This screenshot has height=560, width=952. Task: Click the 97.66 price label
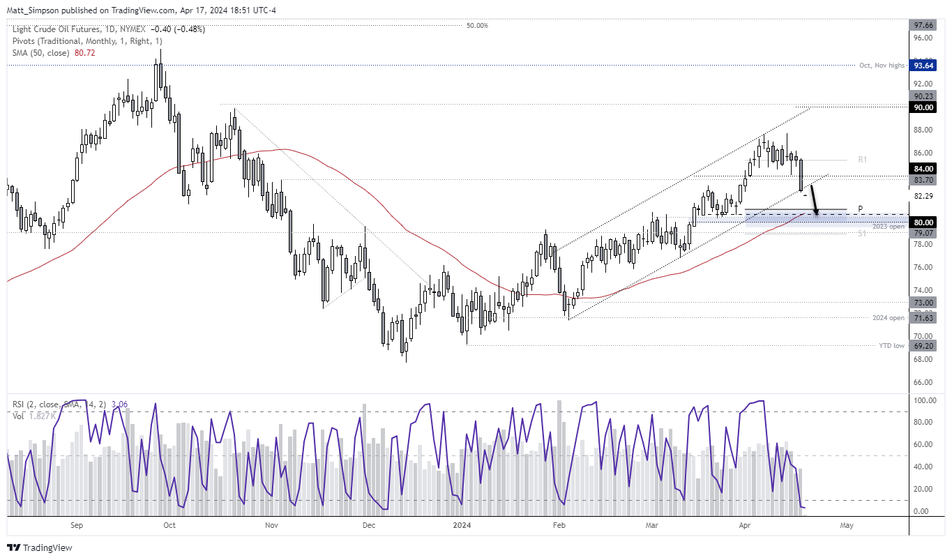click(925, 25)
